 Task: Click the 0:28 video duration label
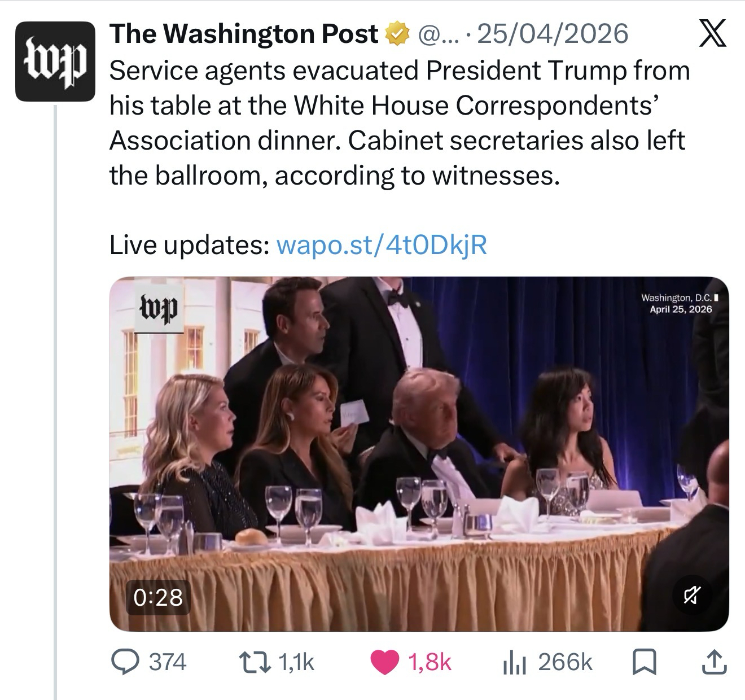pyautogui.click(x=159, y=597)
